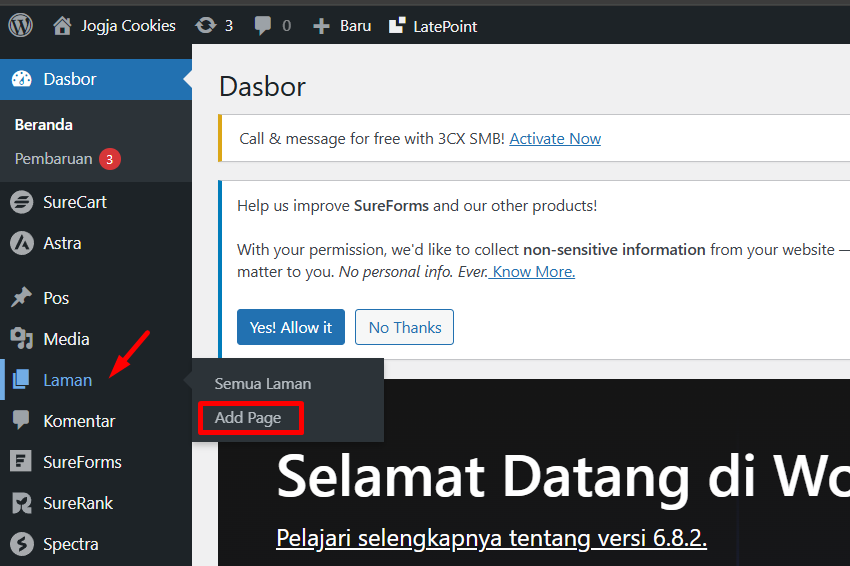This screenshot has height=566, width=850.
Task: Open the Astra menu label
Action: point(62,243)
